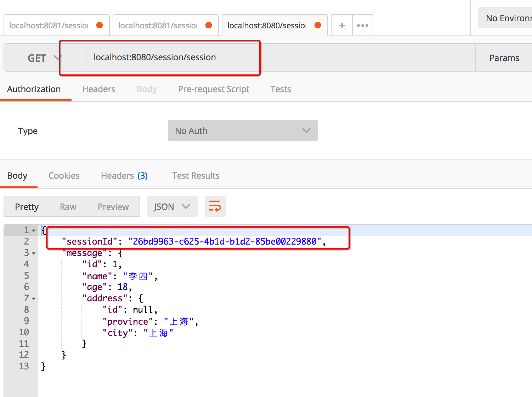Collapse the root JSON object at line 1
This screenshot has width=532, height=397.
click(34, 231)
